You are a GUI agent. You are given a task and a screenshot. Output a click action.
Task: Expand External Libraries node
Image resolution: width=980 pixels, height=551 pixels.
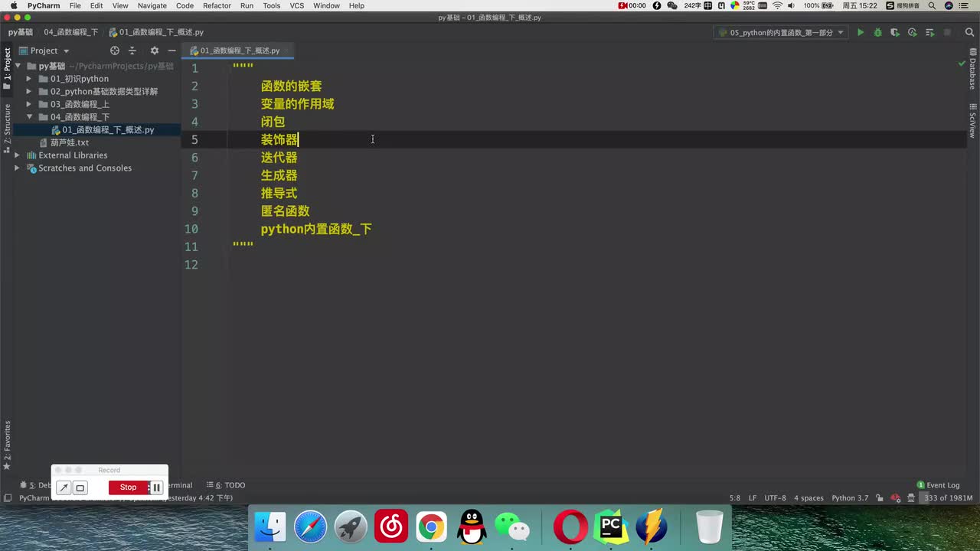tap(17, 155)
